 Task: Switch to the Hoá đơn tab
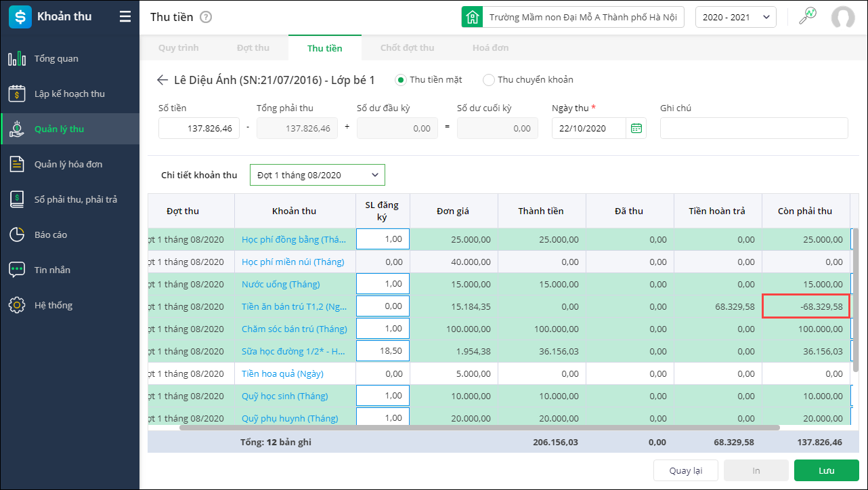coord(490,48)
